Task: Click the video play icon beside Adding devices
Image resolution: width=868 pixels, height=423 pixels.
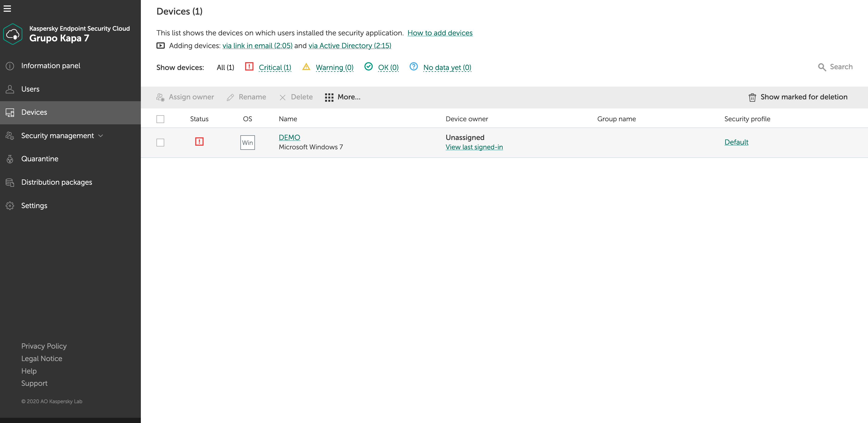Action: tap(160, 46)
